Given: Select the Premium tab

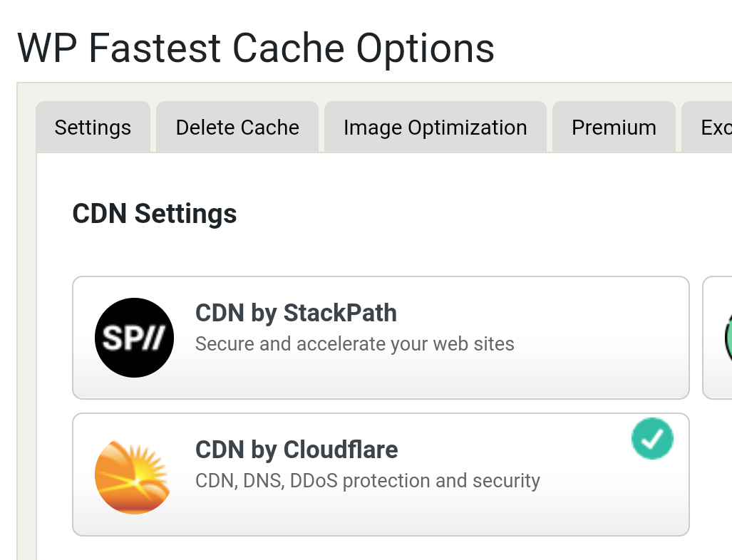Looking at the screenshot, I should (x=614, y=128).
